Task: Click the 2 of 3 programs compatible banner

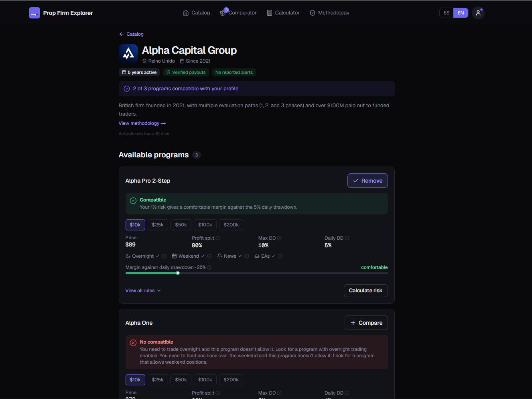Action: [257, 89]
